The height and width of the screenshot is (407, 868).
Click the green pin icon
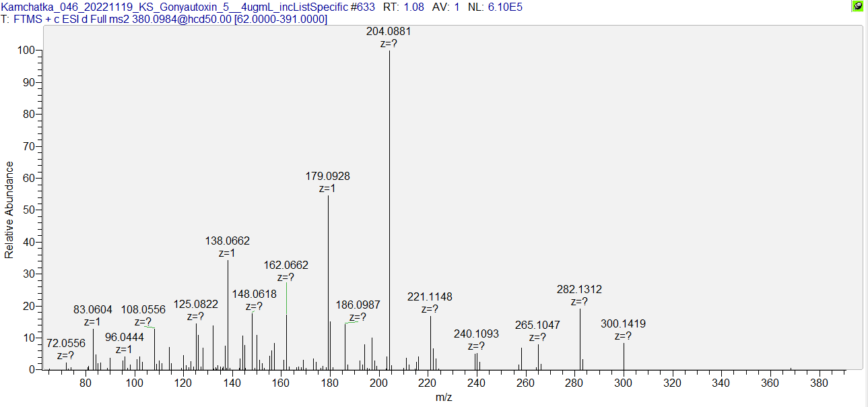pos(857,7)
